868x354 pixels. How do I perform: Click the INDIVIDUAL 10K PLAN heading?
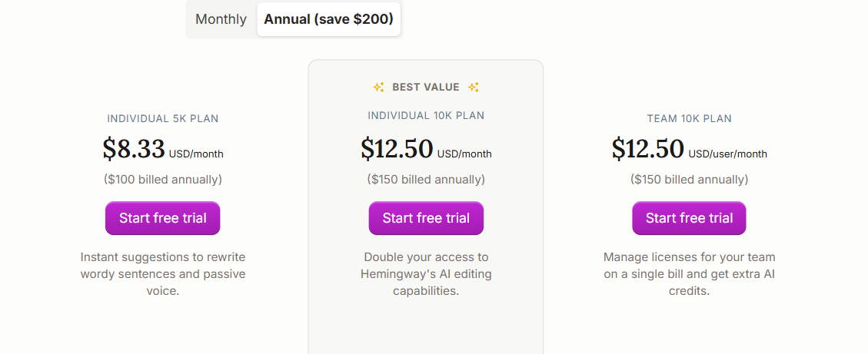[426, 116]
